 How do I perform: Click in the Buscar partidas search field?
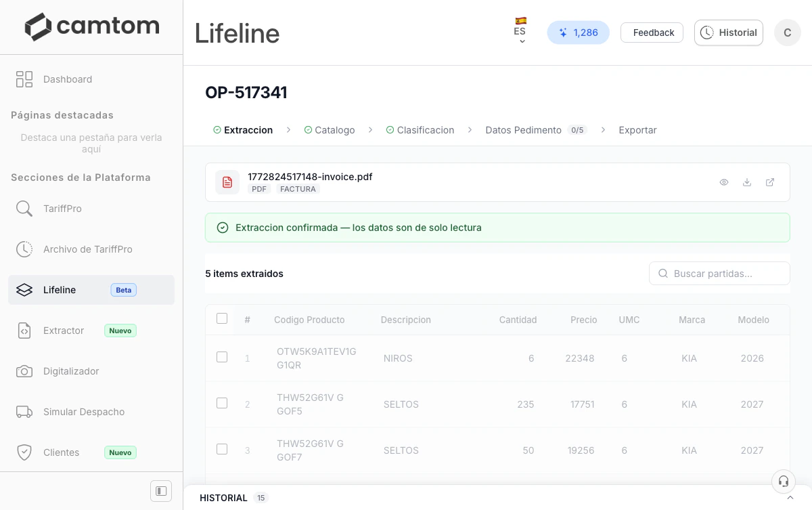(719, 273)
